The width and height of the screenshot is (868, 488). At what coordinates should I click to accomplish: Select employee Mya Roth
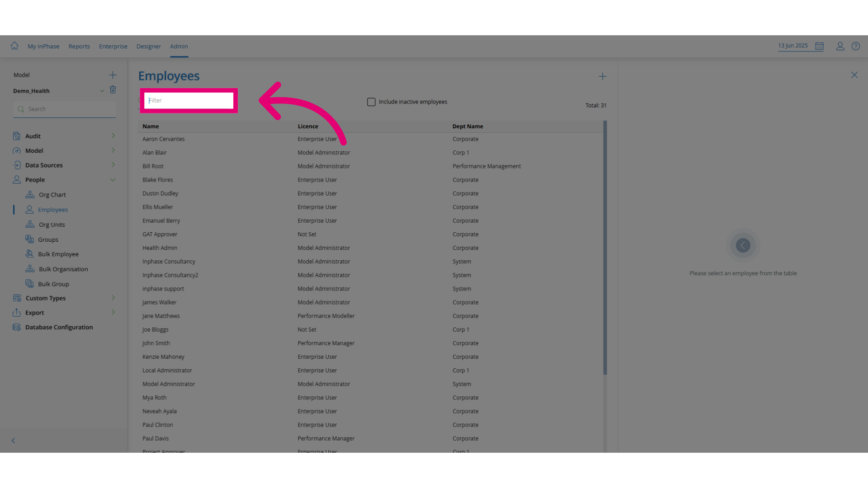[154, 398]
